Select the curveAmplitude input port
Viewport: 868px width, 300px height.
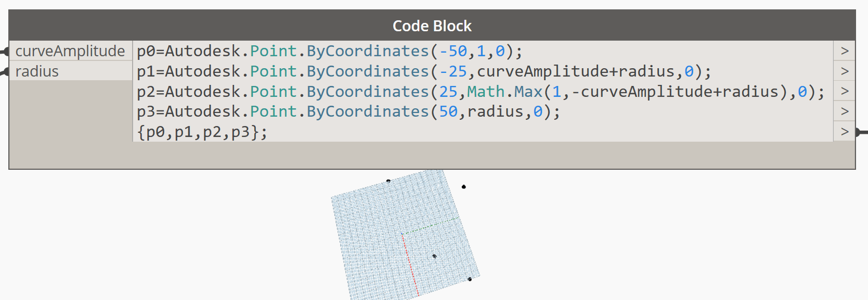pyautogui.click(x=71, y=51)
